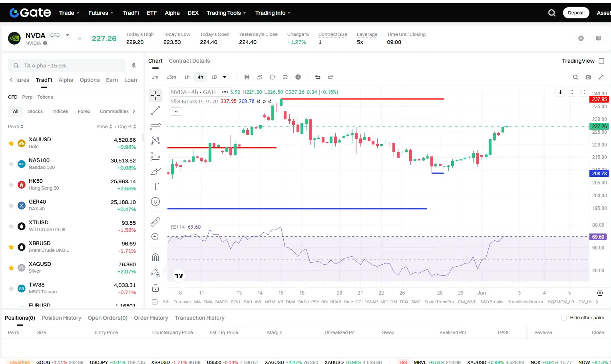Open chart settings gear near time axis

600,293
